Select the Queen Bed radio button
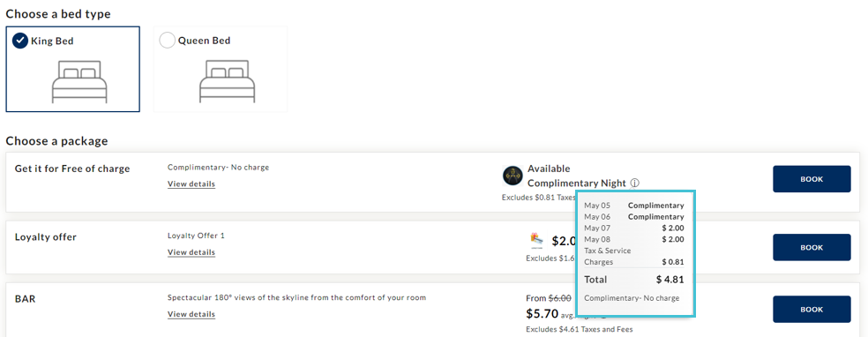 (x=168, y=41)
